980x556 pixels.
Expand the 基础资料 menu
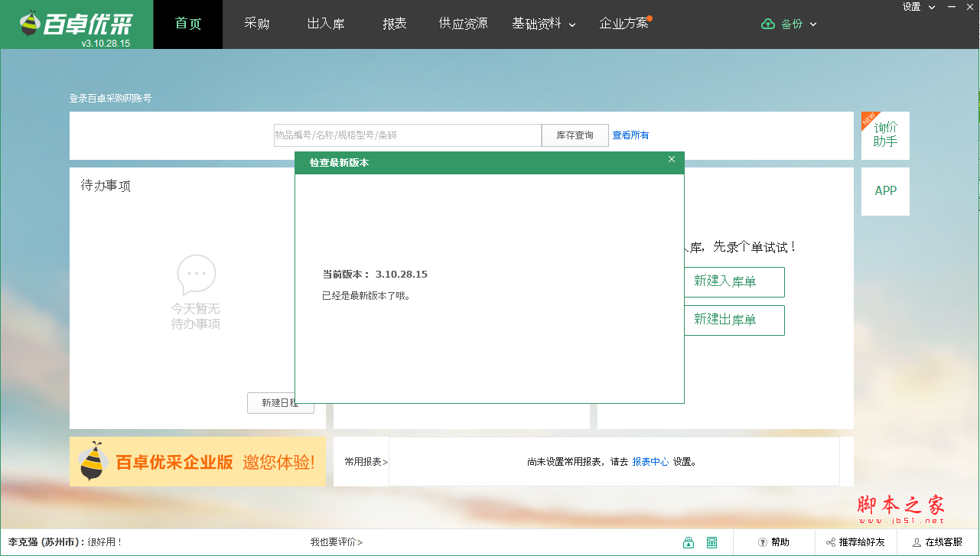coord(544,24)
